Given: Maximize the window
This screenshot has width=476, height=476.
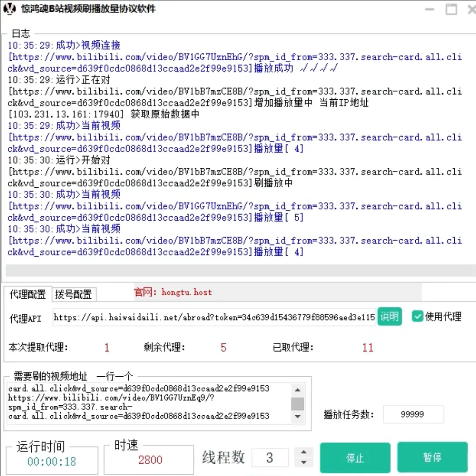Looking at the screenshot, I should point(451,9).
